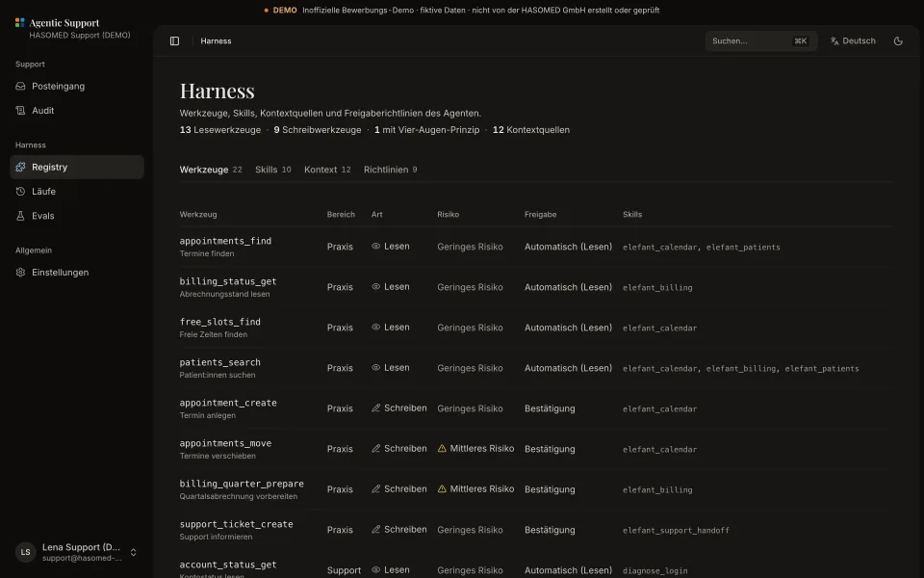Select Registry in the sidebar
The height and width of the screenshot is (578, 924).
coord(77,167)
